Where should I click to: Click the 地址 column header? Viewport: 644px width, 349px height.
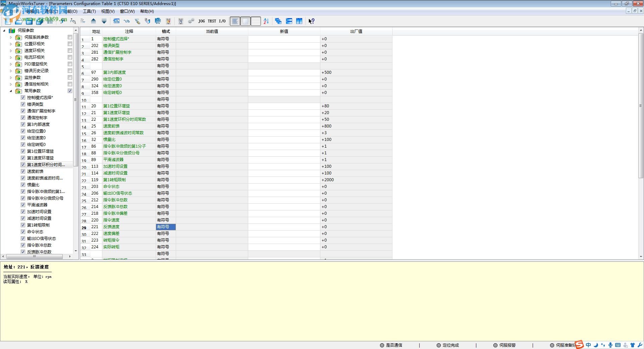point(96,32)
